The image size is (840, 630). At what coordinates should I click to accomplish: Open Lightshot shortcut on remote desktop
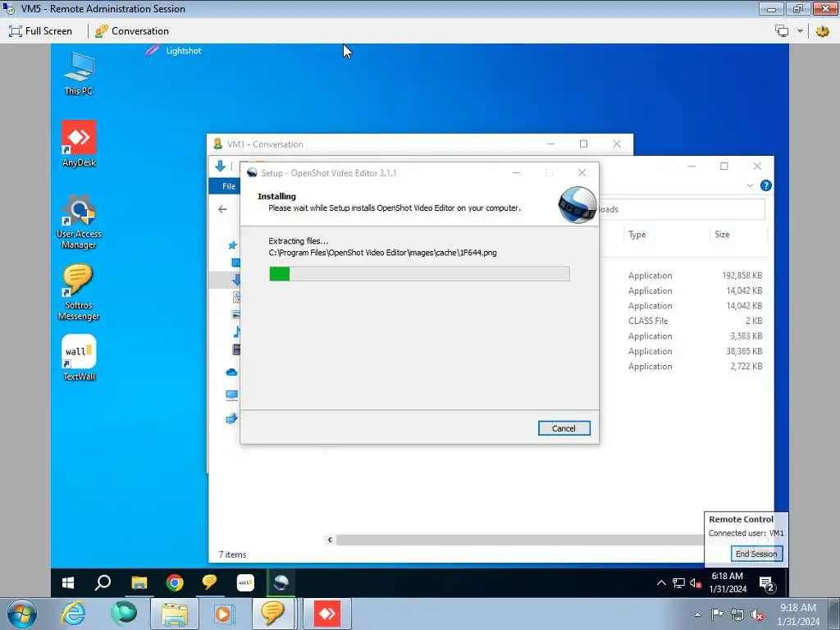pos(174,50)
